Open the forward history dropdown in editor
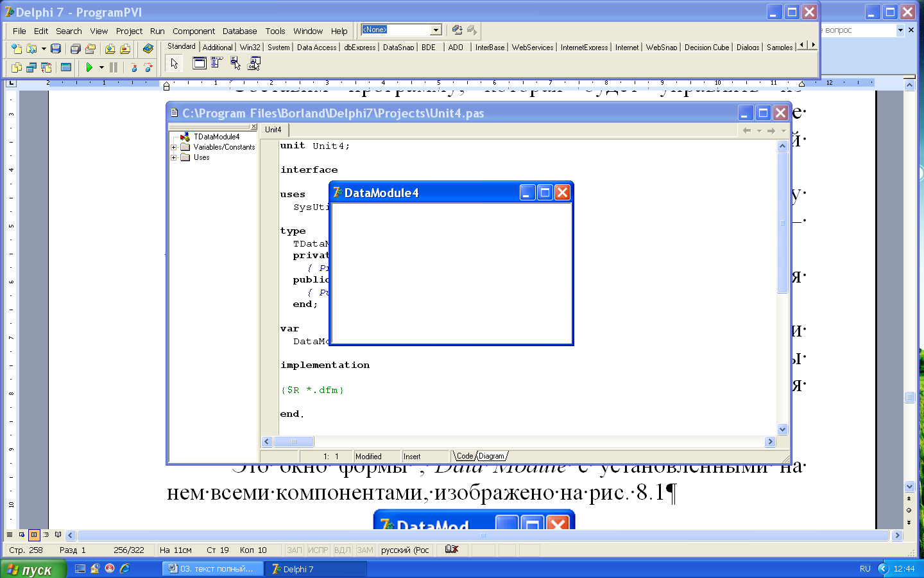This screenshot has width=924, height=578. click(x=783, y=130)
